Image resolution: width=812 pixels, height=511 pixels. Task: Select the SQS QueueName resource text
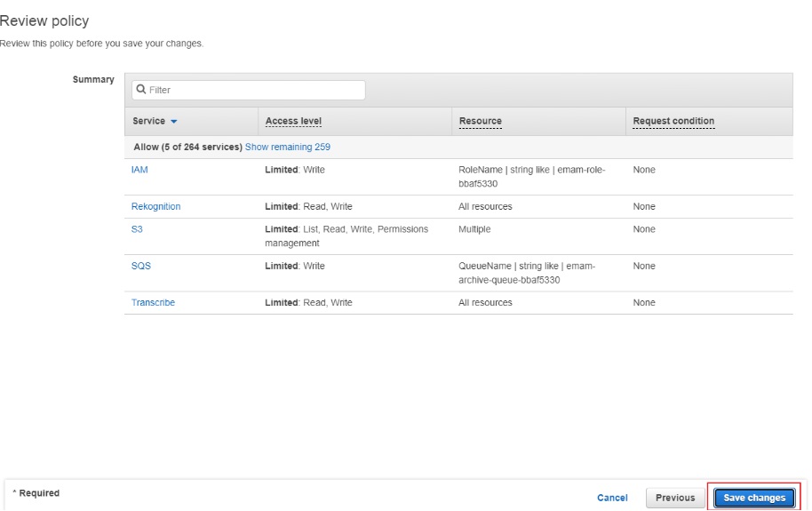coord(527,273)
